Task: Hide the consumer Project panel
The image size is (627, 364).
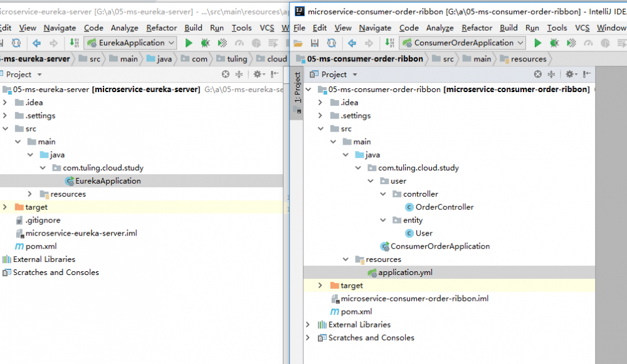Action: (587, 75)
